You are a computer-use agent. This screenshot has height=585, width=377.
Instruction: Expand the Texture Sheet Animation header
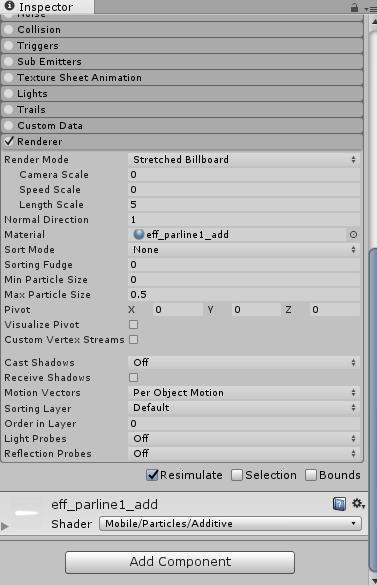coord(182,78)
